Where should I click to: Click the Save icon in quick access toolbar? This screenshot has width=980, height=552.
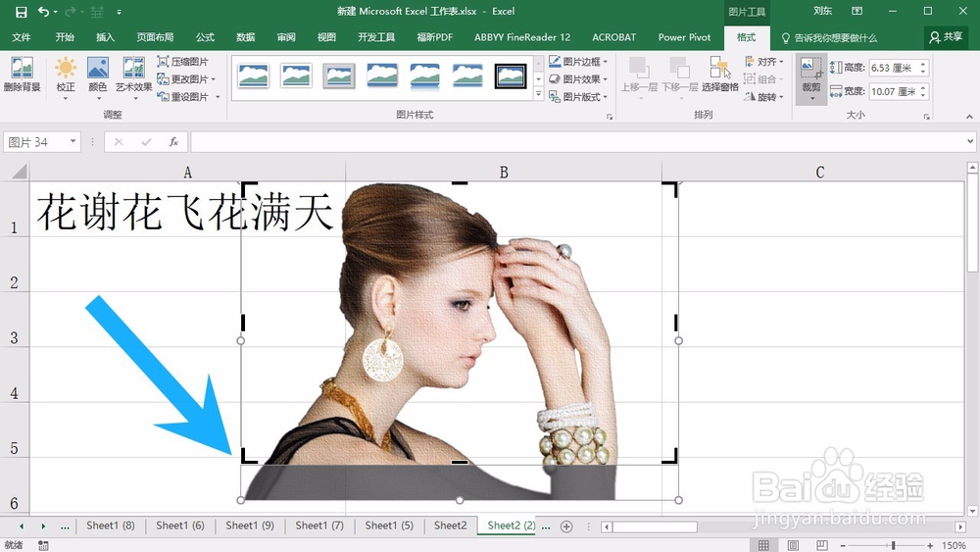(21, 12)
